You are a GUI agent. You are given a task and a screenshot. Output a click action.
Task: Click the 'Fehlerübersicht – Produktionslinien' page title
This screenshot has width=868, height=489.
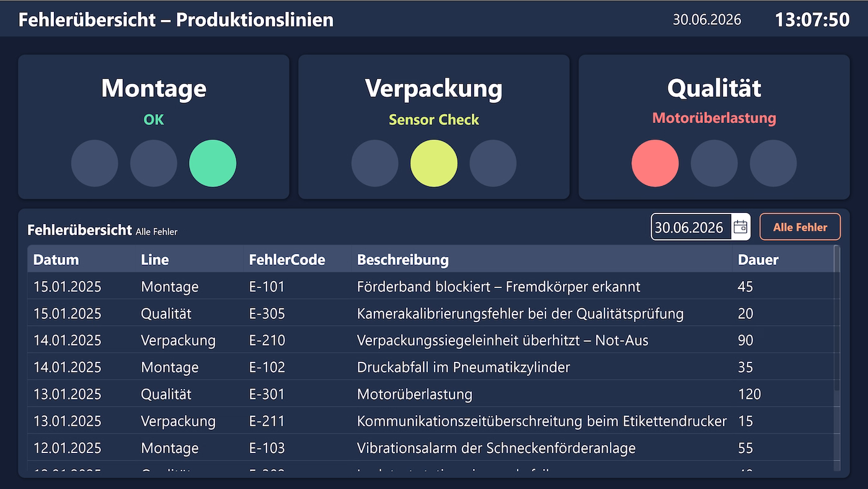tap(176, 19)
